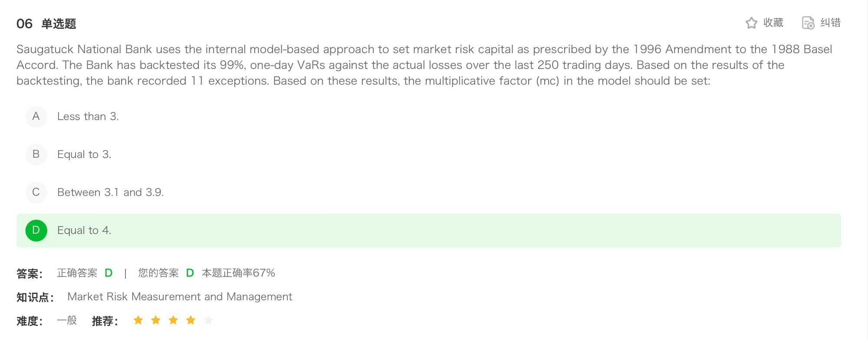Image resolution: width=868 pixels, height=340 pixels.
Task: Click the first recommendation star
Action: (x=138, y=320)
